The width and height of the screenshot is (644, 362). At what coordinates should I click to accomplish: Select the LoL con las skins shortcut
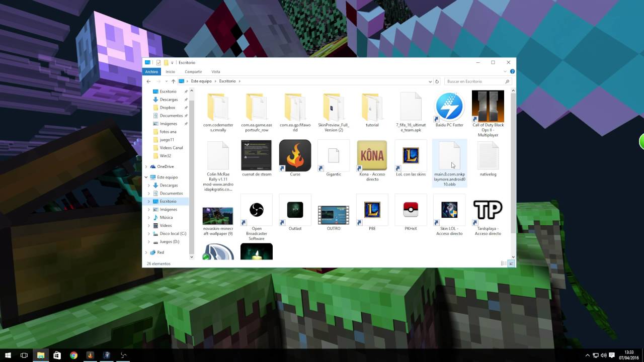pos(411,158)
